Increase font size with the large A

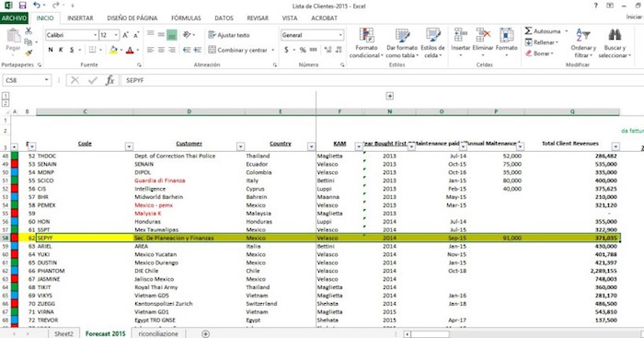(x=126, y=35)
